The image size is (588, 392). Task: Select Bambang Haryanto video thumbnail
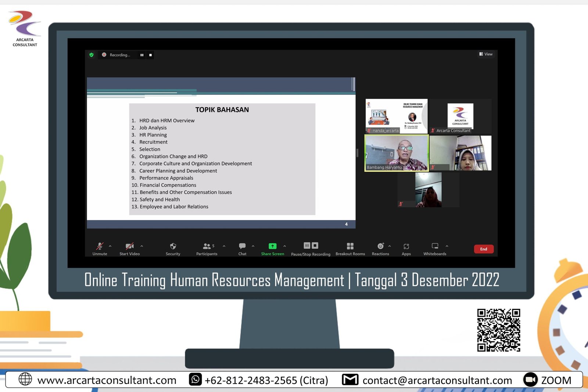pyautogui.click(x=396, y=153)
